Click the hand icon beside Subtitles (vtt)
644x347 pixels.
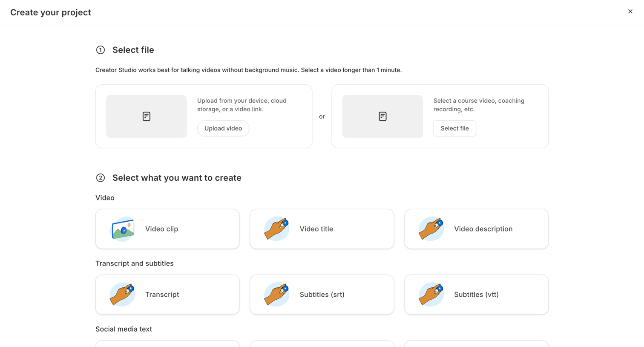coord(431,295)
